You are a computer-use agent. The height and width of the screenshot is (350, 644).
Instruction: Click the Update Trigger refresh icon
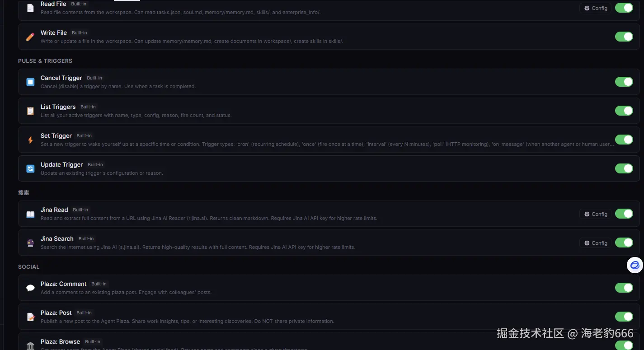coord(30,168)
